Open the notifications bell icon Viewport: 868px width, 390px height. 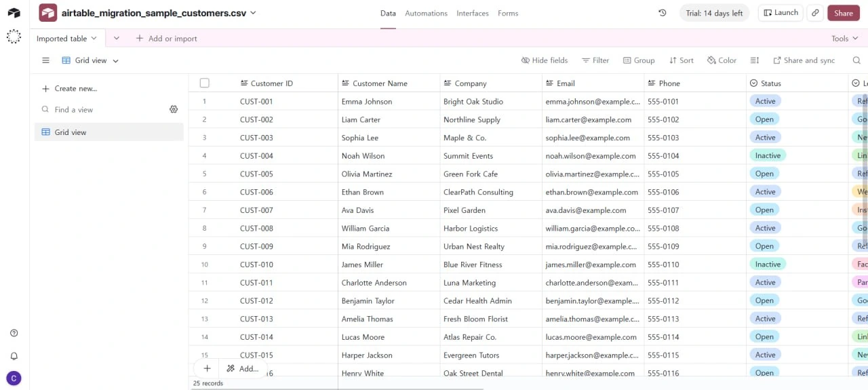click(x=14, y=356)
